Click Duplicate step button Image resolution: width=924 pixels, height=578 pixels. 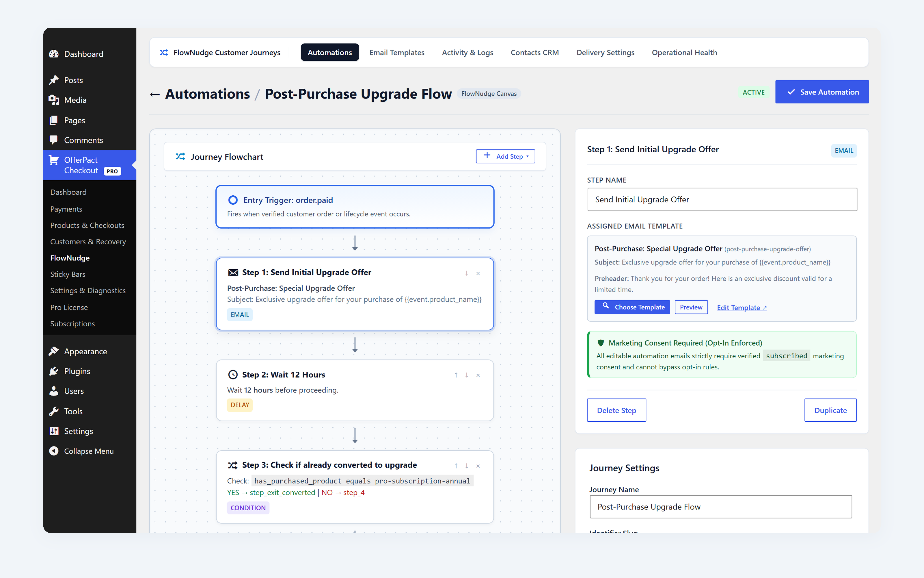click(830, 410)
